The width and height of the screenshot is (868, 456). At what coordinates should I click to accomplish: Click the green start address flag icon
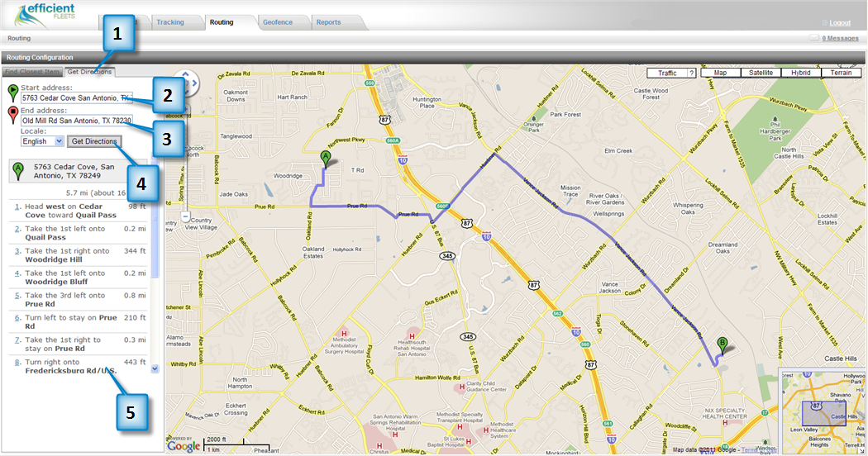tap(12, 93)
